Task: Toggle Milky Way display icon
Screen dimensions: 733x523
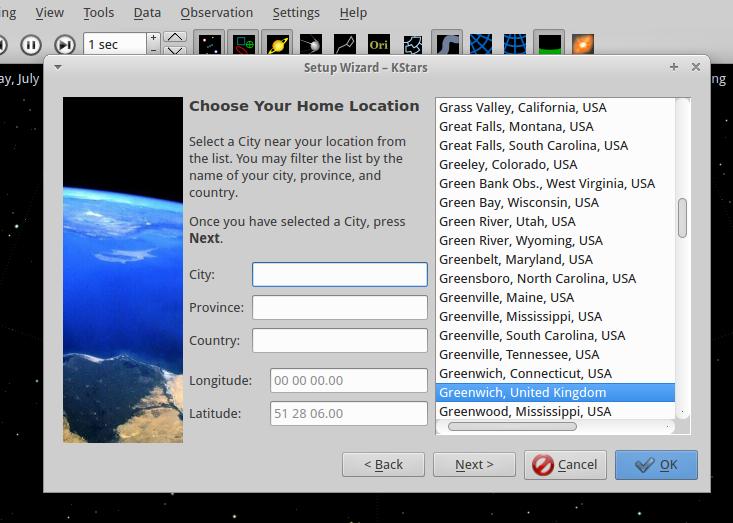Action: pyautogui.click(x=447, y=44)
